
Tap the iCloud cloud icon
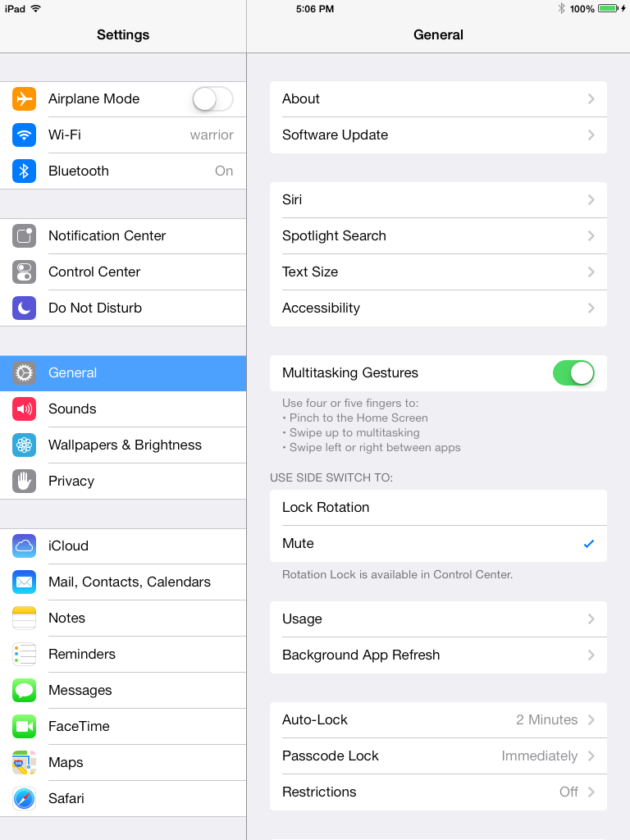pyautogui.click(x=24, y=546)
